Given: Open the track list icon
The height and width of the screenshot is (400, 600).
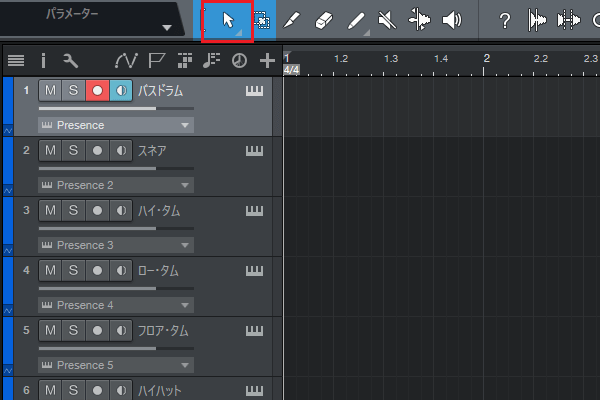Looking at the screenshot, I should tap(16, 61).
